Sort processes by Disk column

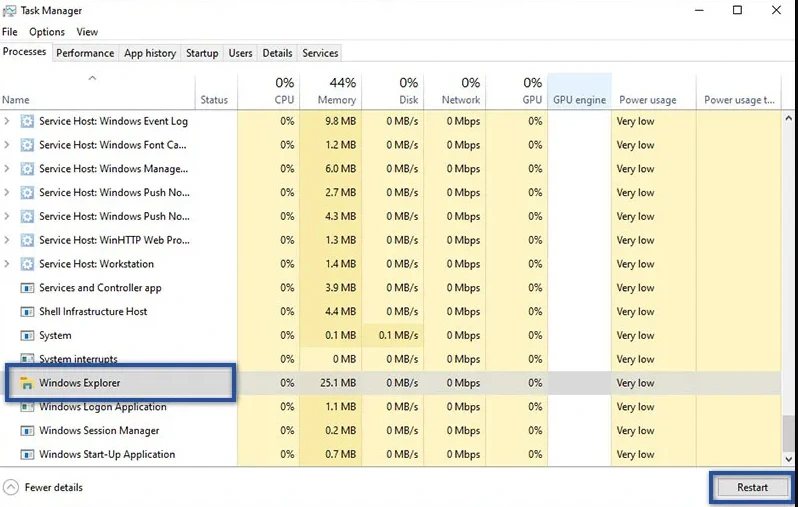(393, 92)
